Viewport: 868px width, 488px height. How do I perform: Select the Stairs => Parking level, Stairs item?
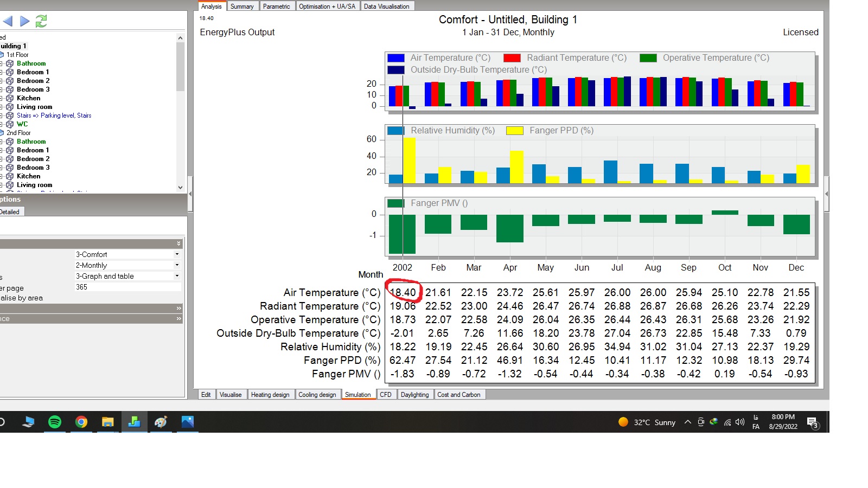pyautogui.click(x=54, y=115)
